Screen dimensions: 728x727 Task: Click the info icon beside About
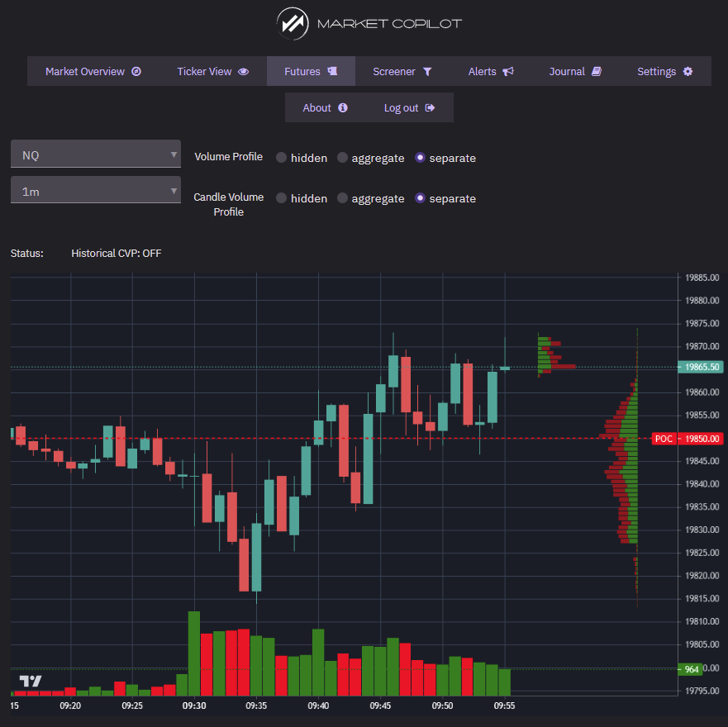pos(343,107)
